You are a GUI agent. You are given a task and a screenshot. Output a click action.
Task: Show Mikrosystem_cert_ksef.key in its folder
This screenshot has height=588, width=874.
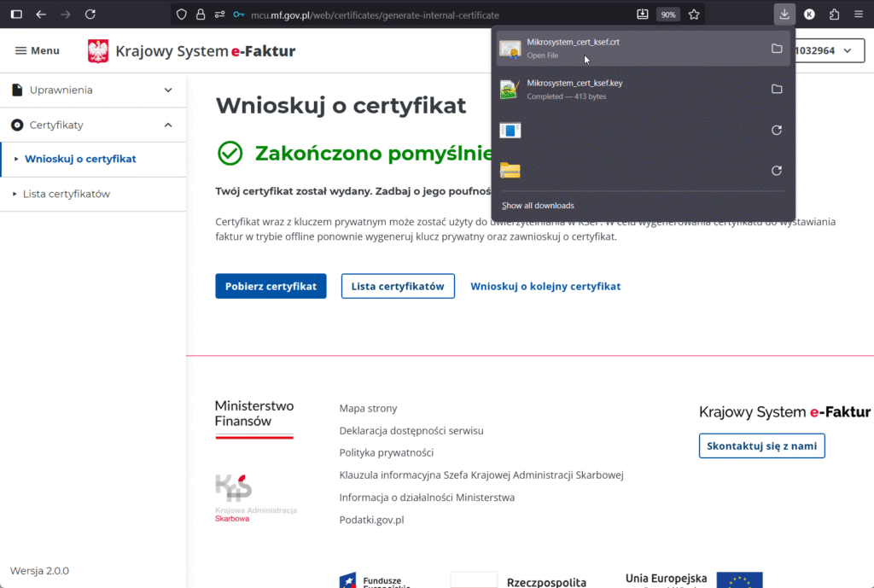[776, 89]
